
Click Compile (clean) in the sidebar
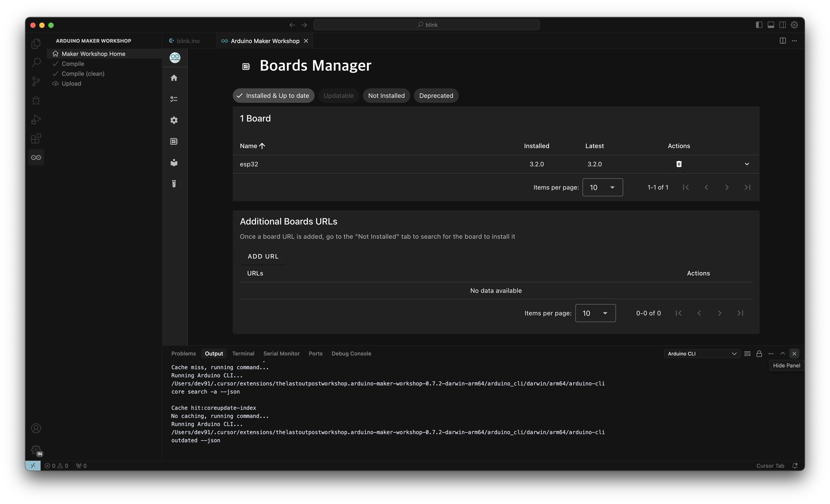pos(83,74)
